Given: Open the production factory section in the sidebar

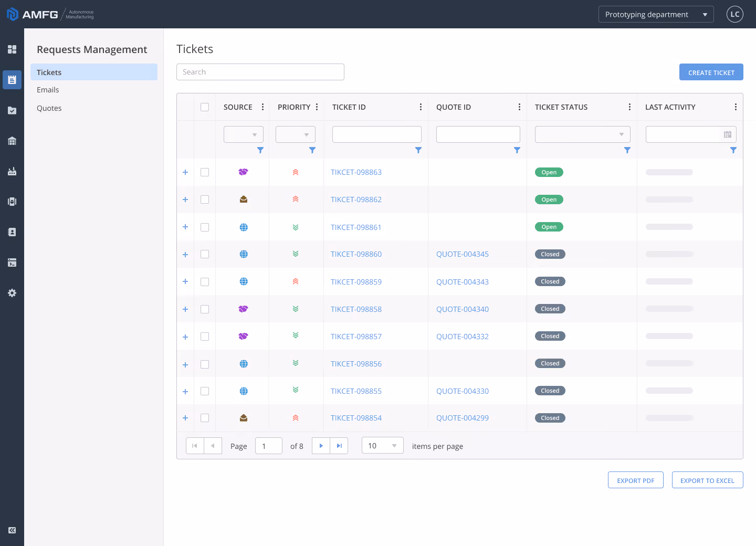Looking at the screenshot, I should pyautogui.click(x=12, y=171).
